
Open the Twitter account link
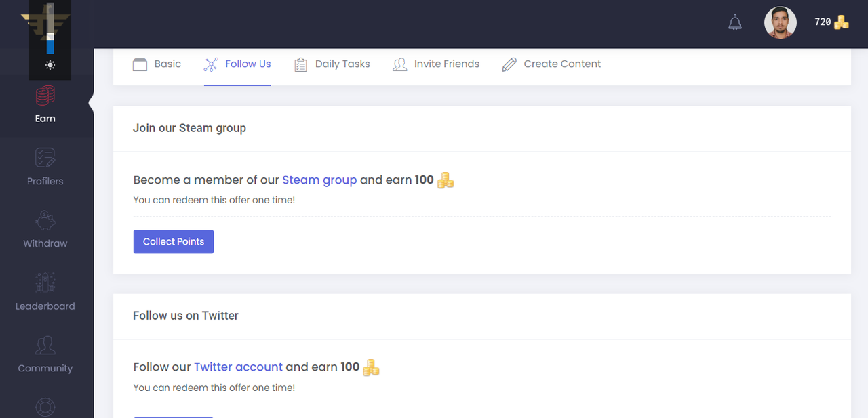238,367
